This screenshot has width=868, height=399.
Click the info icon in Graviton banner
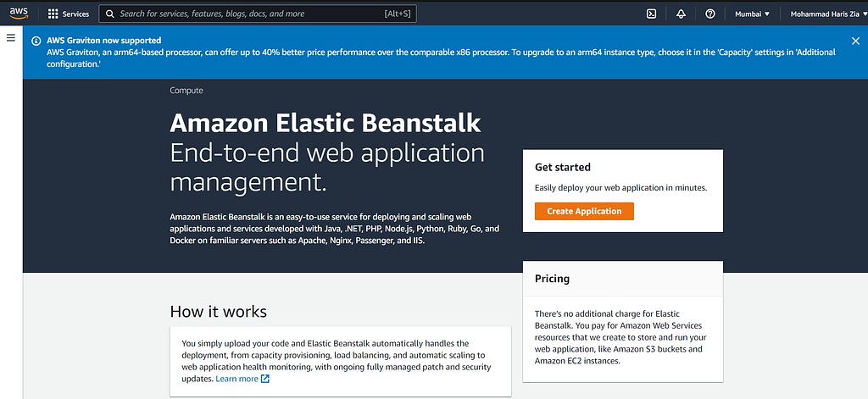[36, 41]
